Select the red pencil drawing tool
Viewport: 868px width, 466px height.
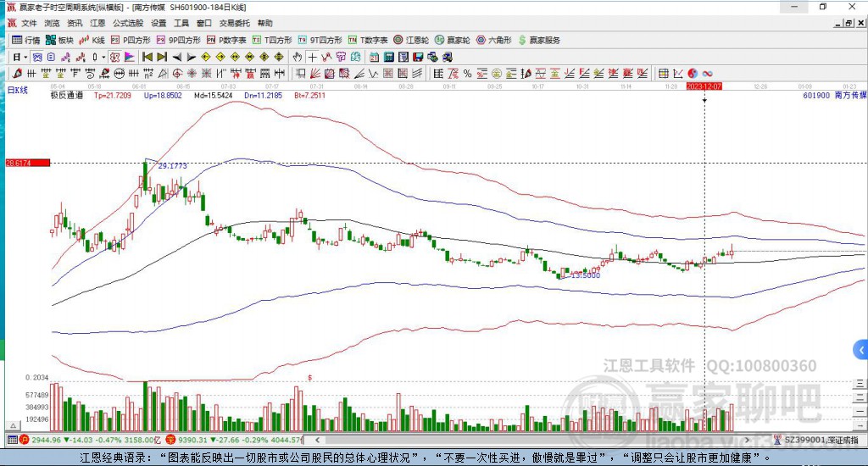click(17, 73)
